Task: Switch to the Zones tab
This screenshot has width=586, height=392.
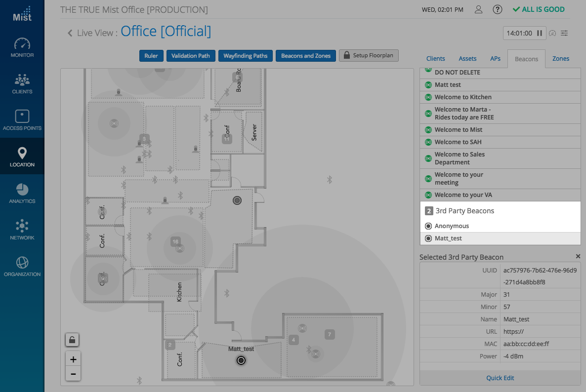Action: (x=561, y=59)
